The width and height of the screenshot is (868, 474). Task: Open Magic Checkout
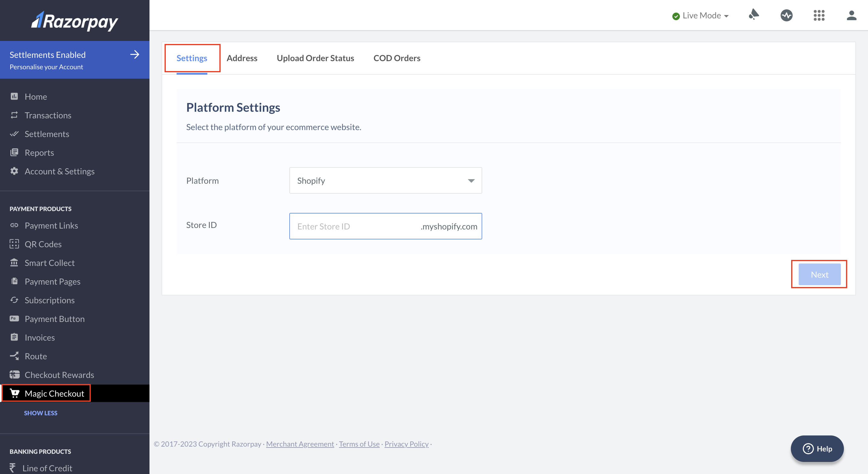[55, 393]
